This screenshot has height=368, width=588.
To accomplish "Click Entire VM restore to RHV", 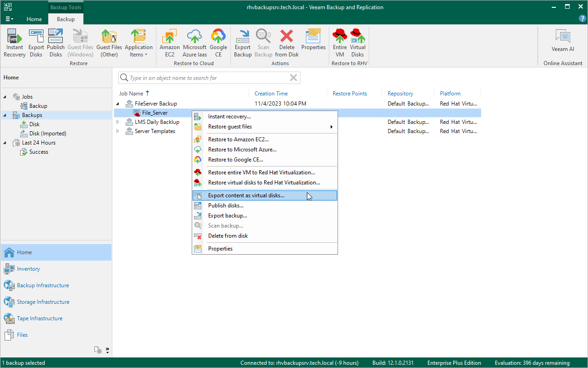I will point(340,43).
